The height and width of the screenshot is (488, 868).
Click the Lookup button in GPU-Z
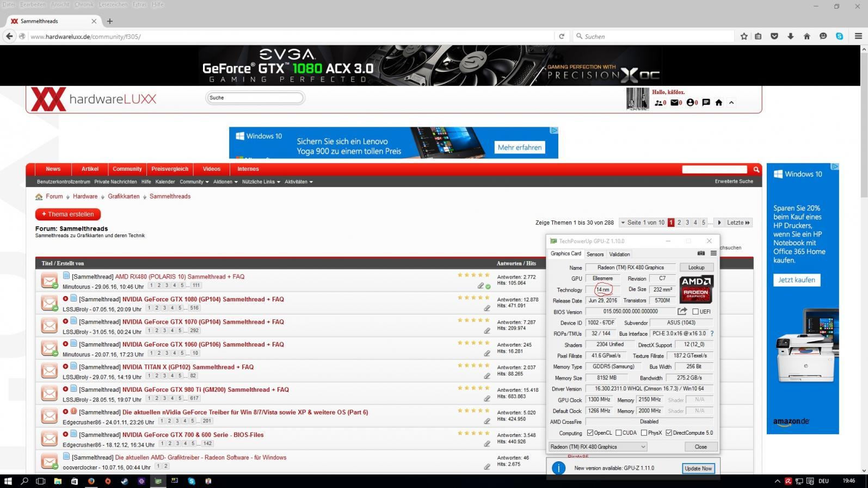coord(696,268)
